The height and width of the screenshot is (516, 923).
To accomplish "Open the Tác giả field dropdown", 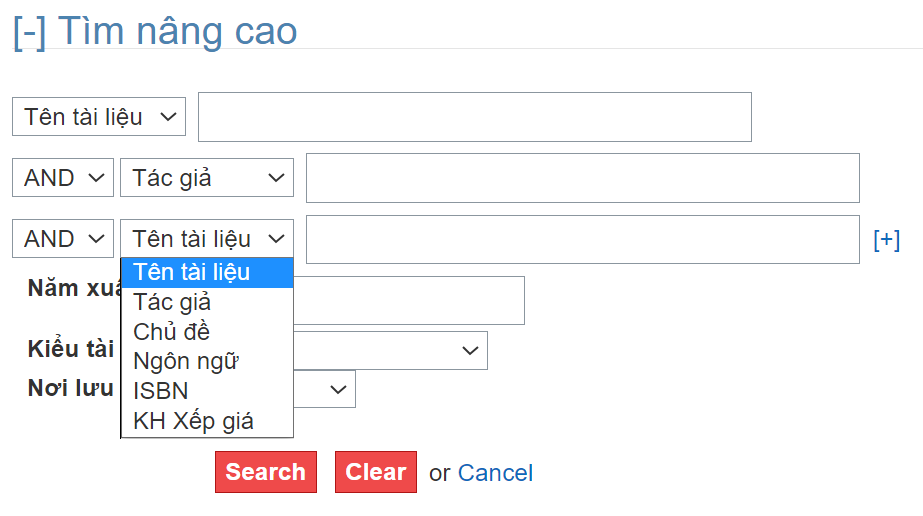I will pos(207,178).
